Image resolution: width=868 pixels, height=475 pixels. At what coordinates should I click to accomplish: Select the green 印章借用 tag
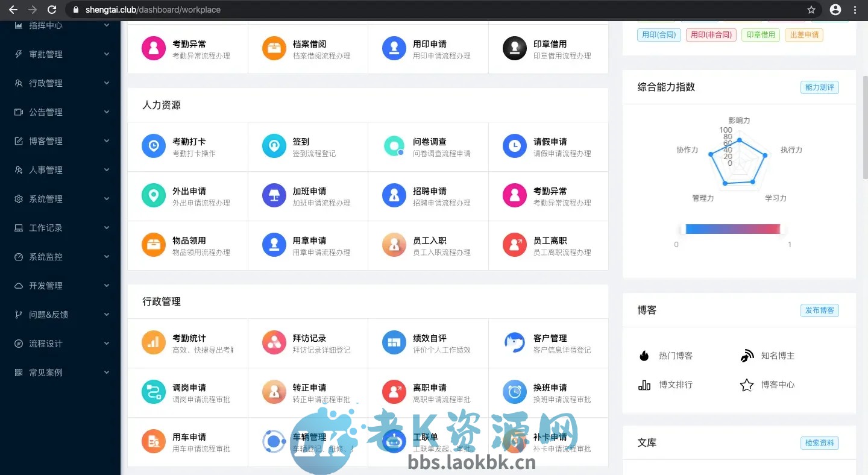pyautogui.click(x=761, y=35)
